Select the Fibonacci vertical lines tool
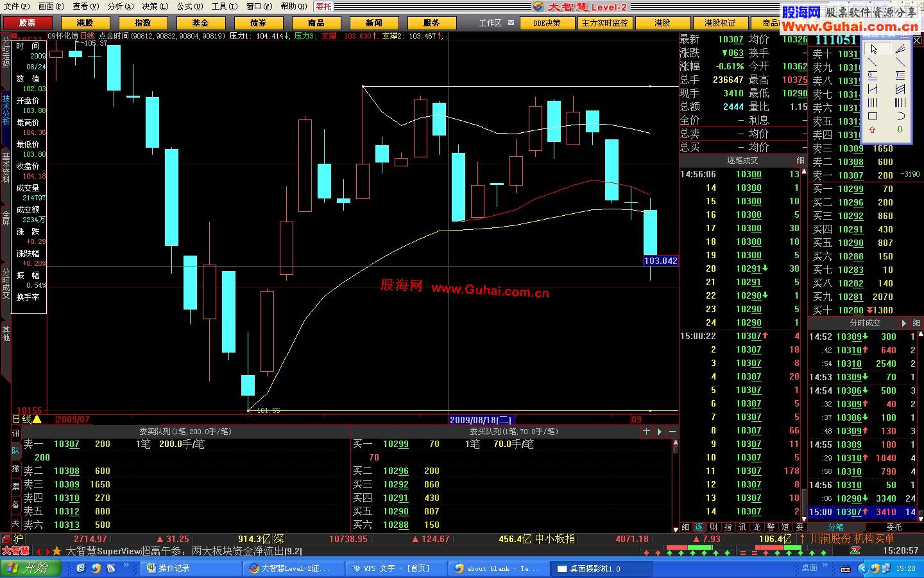Screen dimensions: 924x578 [x=900, y=103]
